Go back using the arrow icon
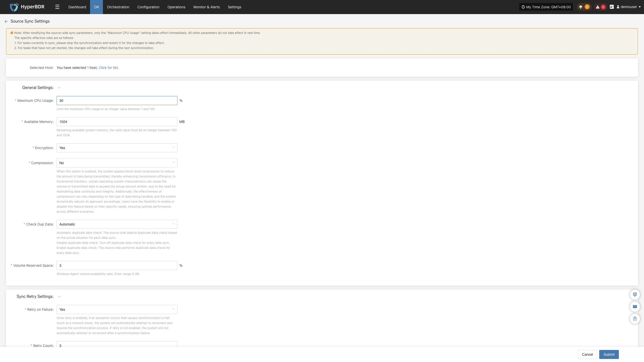 (x=6, y=21)
